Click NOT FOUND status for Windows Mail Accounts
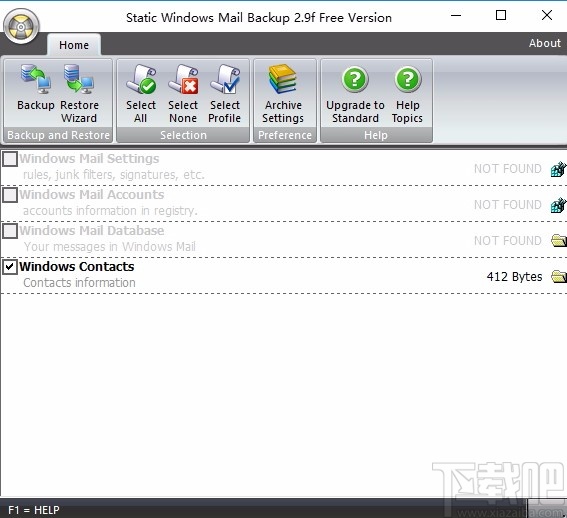Viewport: 567px width, 518px height. coord(508,205)
